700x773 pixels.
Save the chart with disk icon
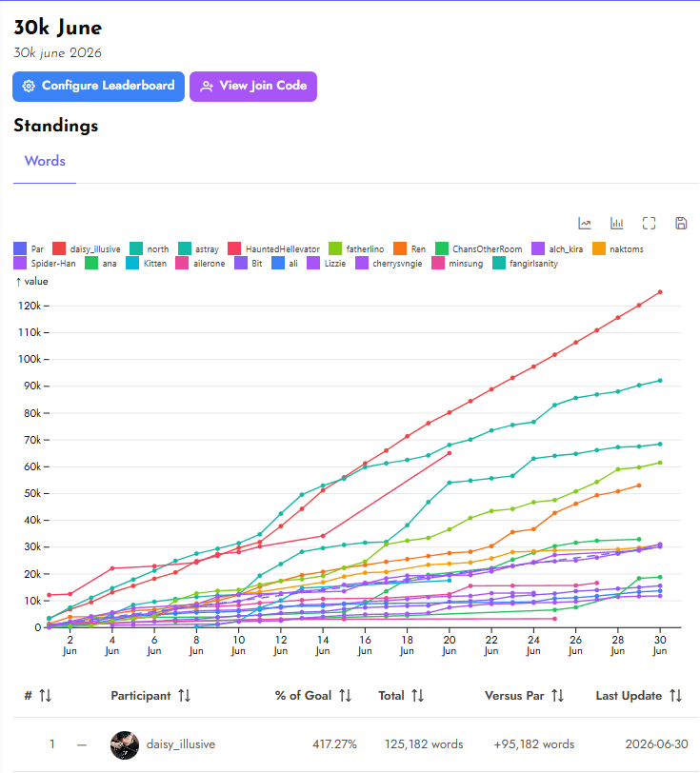pyautogui.click(x=681, y=224)
